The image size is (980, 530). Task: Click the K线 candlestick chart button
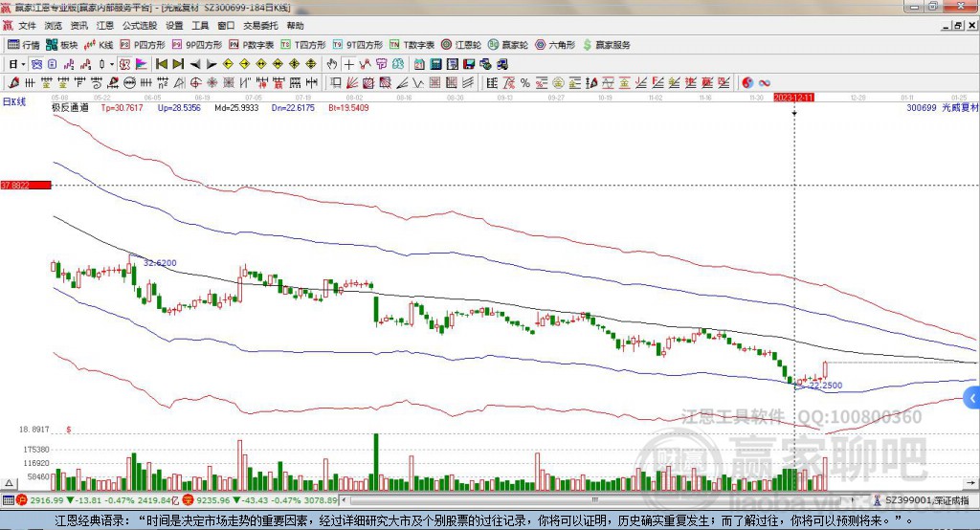pyautogui.click(x=100, y=45)
